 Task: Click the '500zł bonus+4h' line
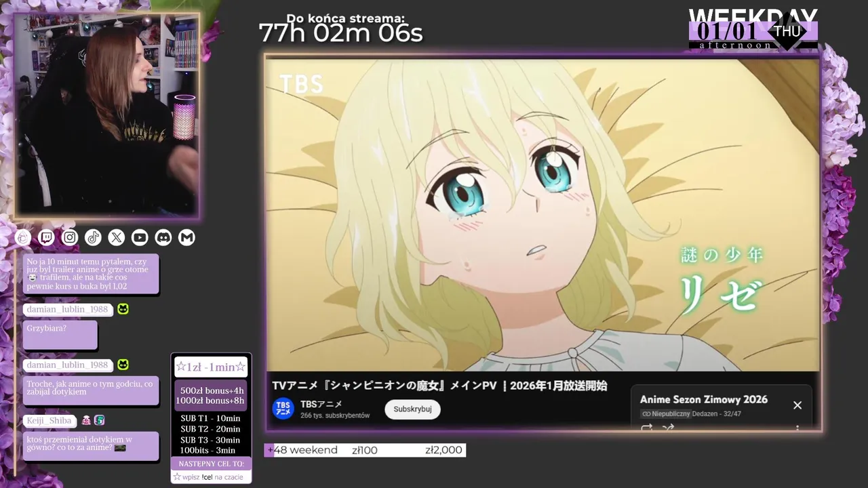click(x=212, y=390)
